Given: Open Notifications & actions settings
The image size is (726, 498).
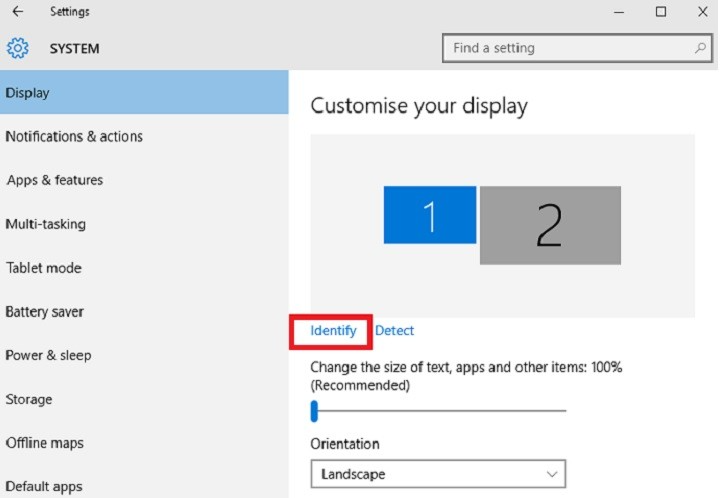Looking at the screenshot, I should 144,137.
